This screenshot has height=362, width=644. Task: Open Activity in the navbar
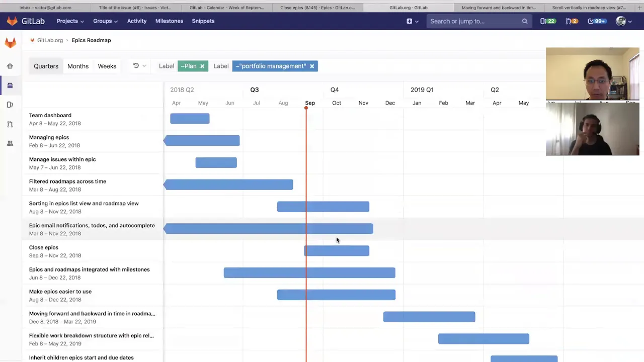(x=137, y=21)
